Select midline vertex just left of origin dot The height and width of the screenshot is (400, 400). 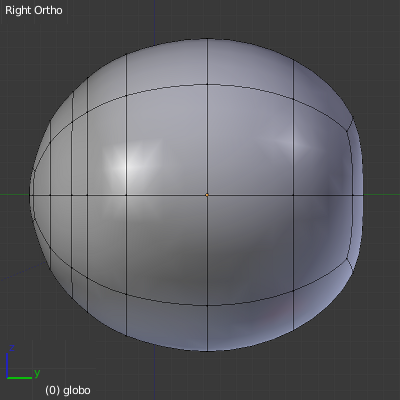126,195
